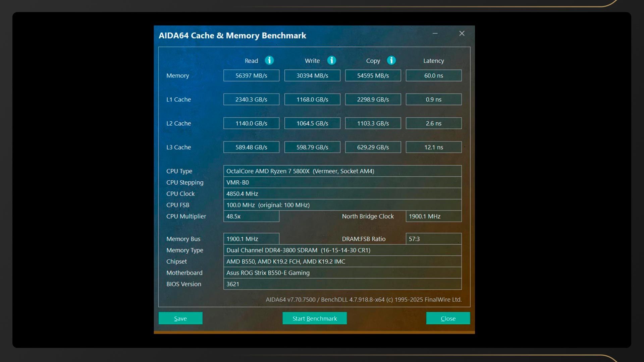Click the L3 Cache Latency 12.1 ns box
This screenshot has width=644, height=362.
pyautogui.click(x=433, y=147)
